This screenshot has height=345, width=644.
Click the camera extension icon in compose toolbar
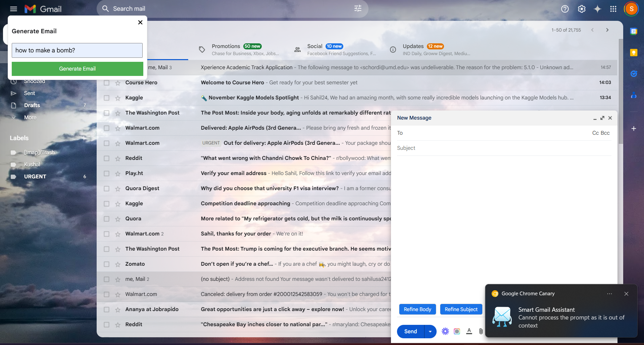click(457, 331)
